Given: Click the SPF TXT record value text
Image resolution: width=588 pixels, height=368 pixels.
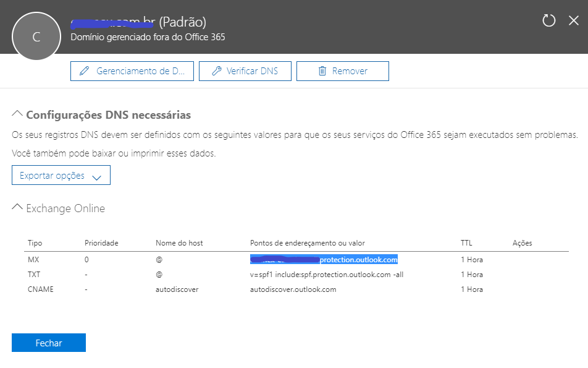Looking at the screenshot, I should (327, 275).
